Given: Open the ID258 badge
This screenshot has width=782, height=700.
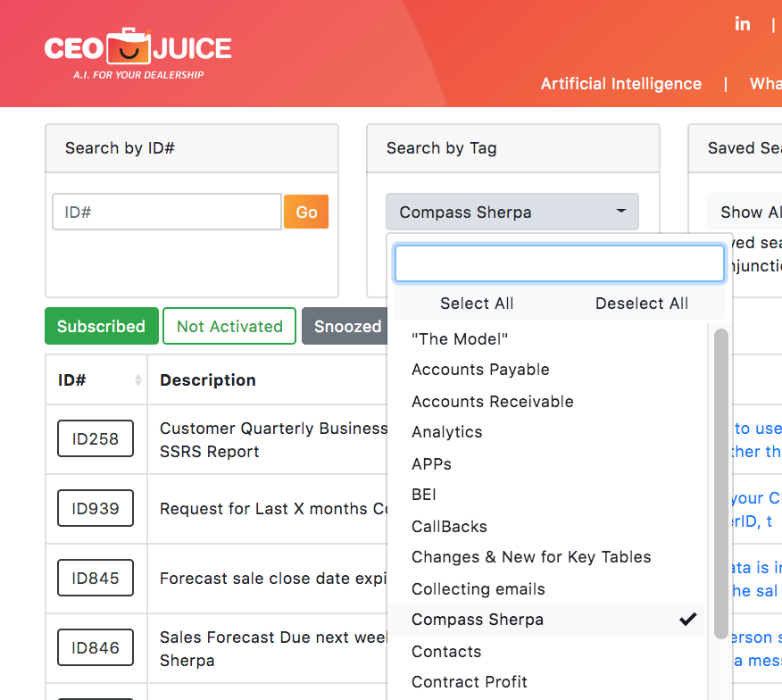Looking at the screenshot, I should pyautogui.click(x=96, y=438).
